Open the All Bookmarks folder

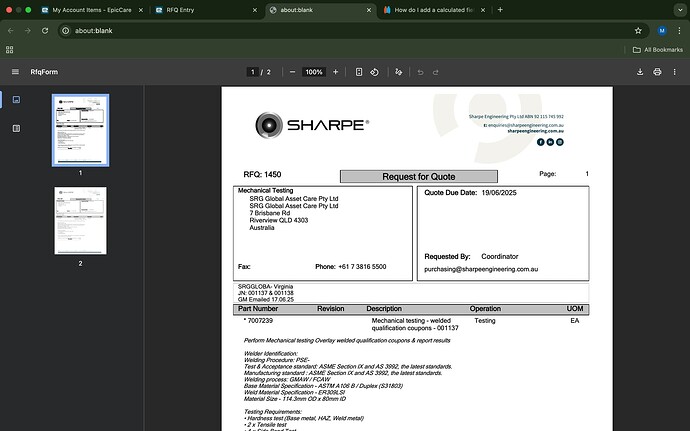[657, 50]
